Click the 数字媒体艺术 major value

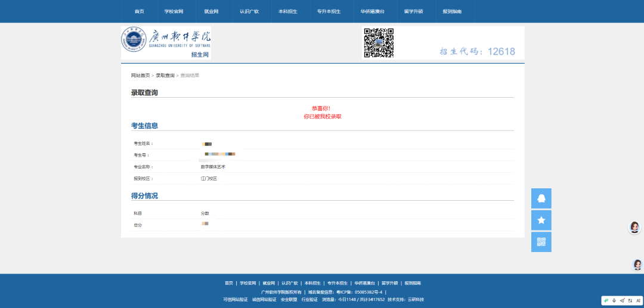click(x=213, y=167)
